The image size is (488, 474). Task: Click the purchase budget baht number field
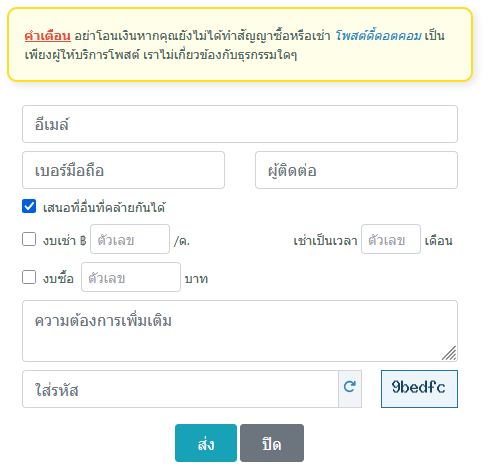tap(131, 277)
